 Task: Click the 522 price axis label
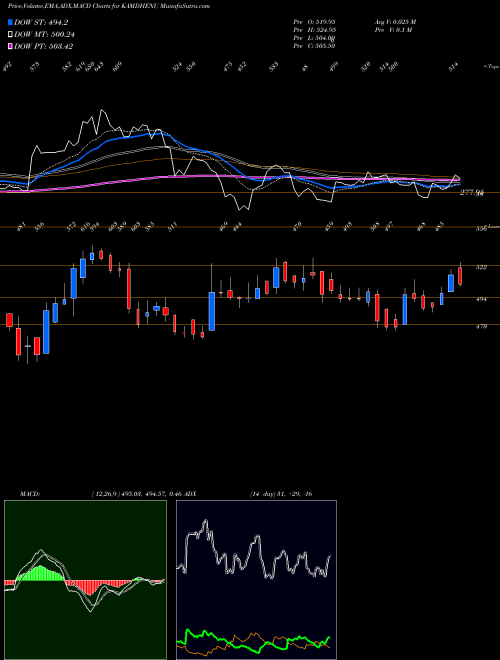point(481,267)
